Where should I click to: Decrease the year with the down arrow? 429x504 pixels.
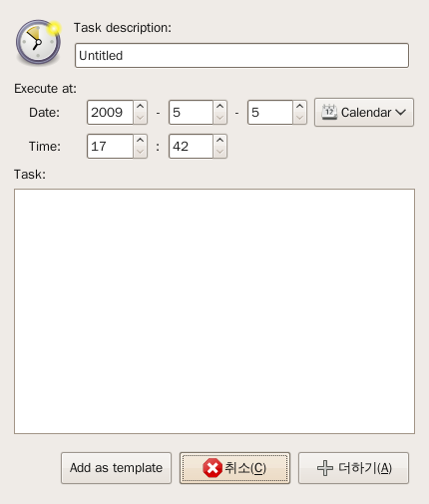point(141,118)
